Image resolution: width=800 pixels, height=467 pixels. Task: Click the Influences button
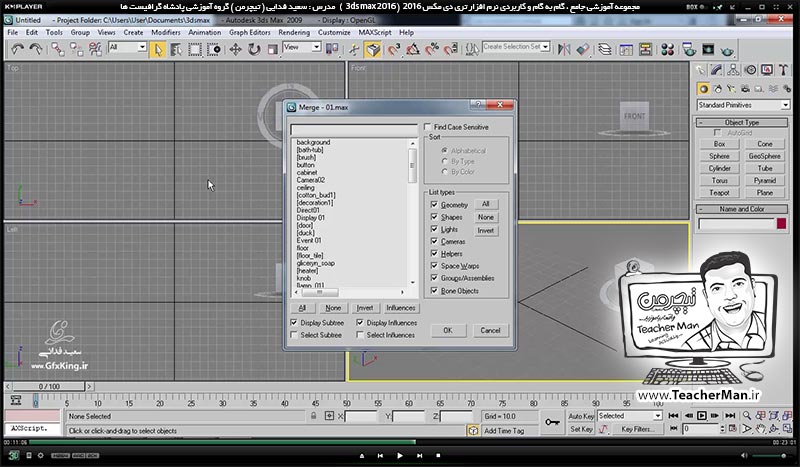(401, 308)
